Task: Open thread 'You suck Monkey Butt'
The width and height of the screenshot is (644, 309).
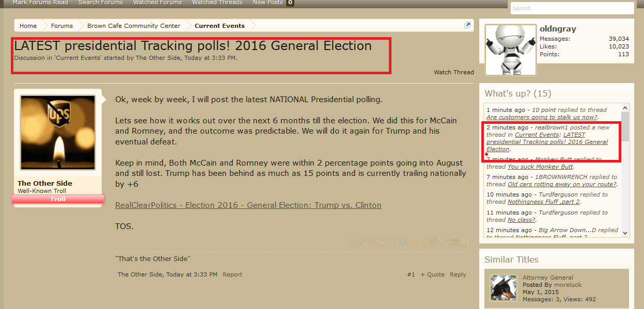Action: point(540,167)
